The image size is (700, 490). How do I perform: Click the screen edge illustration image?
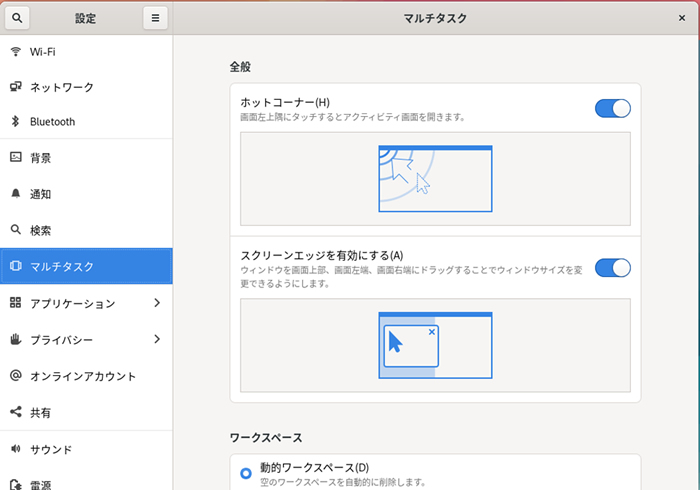point(435,345)
